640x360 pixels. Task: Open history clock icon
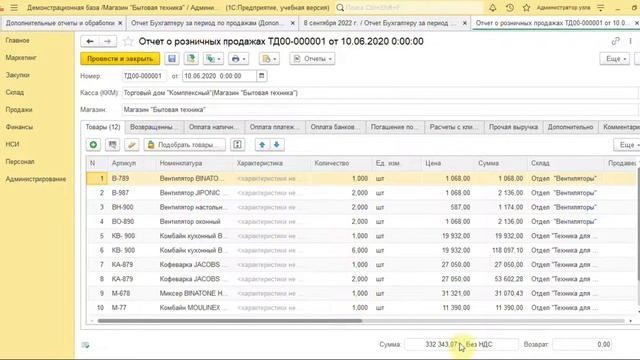click(509, 8)
